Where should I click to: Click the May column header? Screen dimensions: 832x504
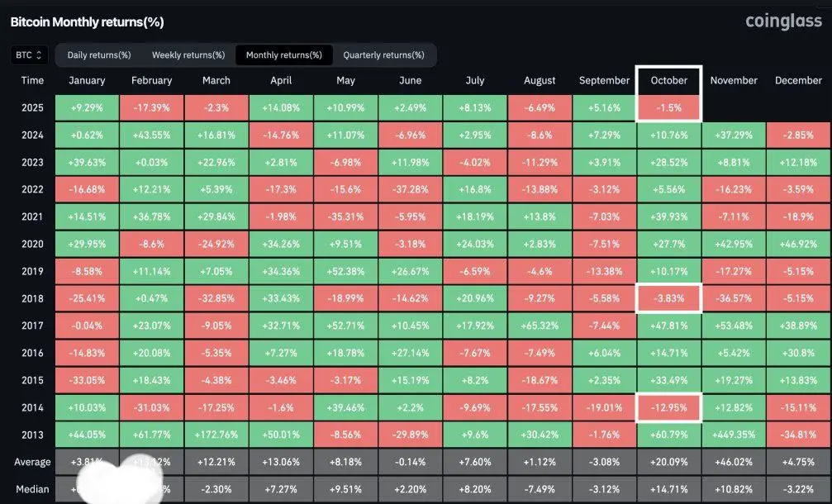tap(346, 81)
